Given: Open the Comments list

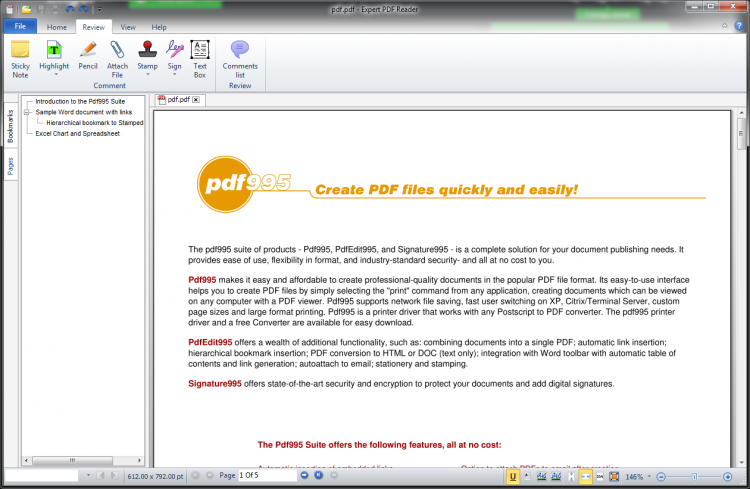Looking at the screenshot, I should tap(240, 59).
